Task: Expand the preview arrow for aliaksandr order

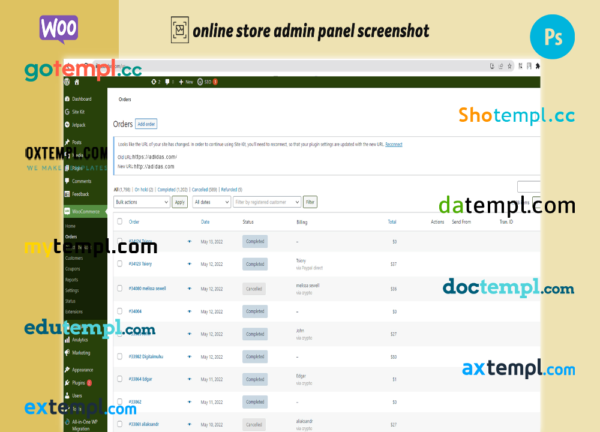Action: pyautogui.click(x=189, y=424)
